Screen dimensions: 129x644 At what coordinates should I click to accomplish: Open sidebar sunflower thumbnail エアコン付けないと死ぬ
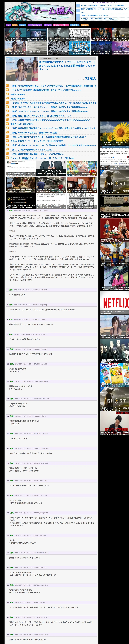115,134
